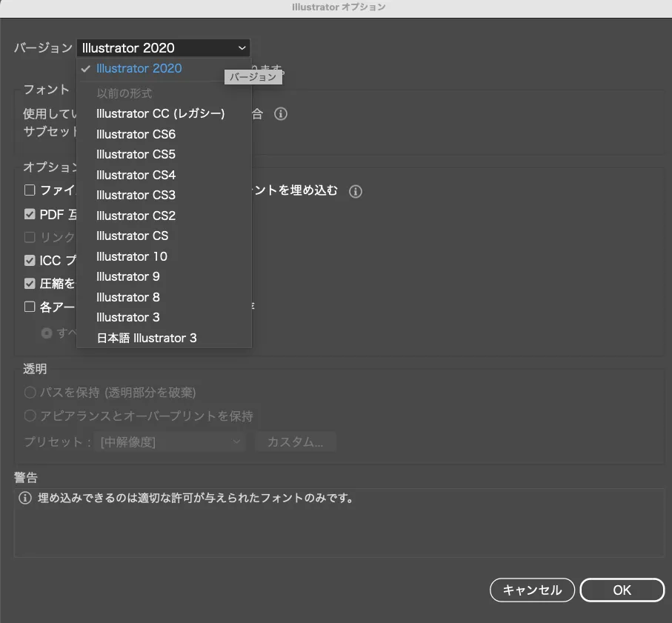The image size is (672, 623).
Task: Select the すべて radio button
Action: point(47,333)
